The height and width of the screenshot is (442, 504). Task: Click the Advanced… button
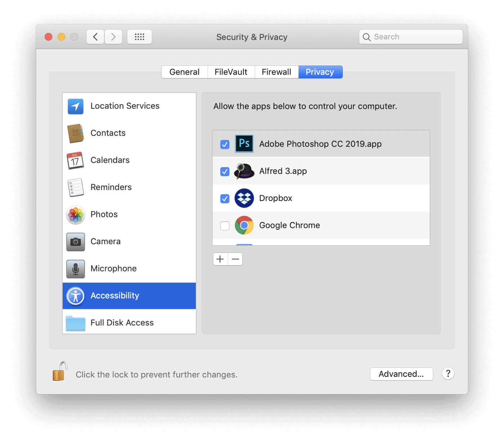coord(401,374)
